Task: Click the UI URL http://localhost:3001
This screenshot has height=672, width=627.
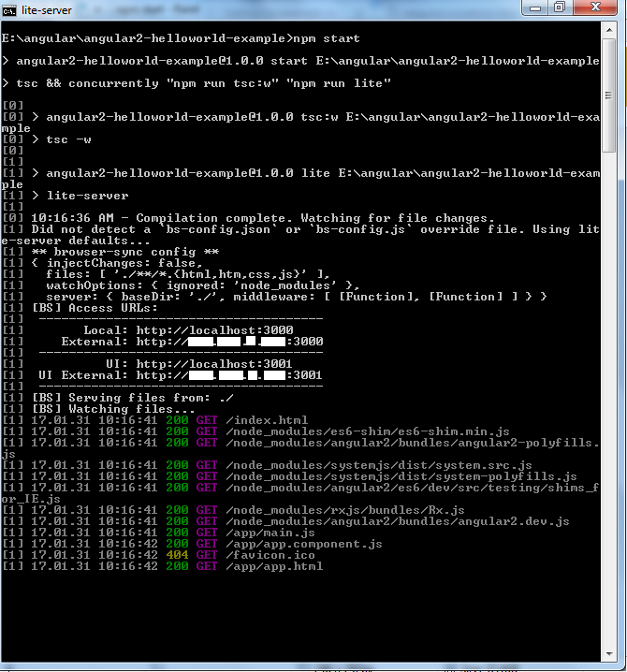Action: [214, 364]
